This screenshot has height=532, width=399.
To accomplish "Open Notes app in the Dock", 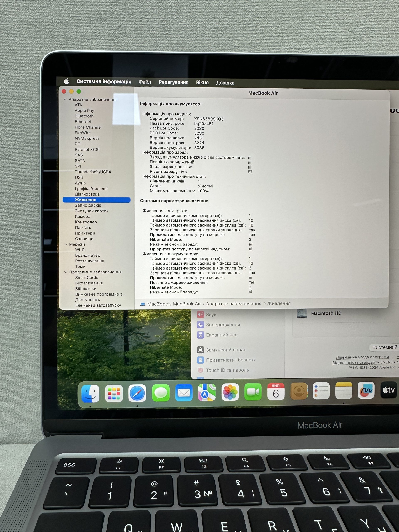I will pos(344,390).
